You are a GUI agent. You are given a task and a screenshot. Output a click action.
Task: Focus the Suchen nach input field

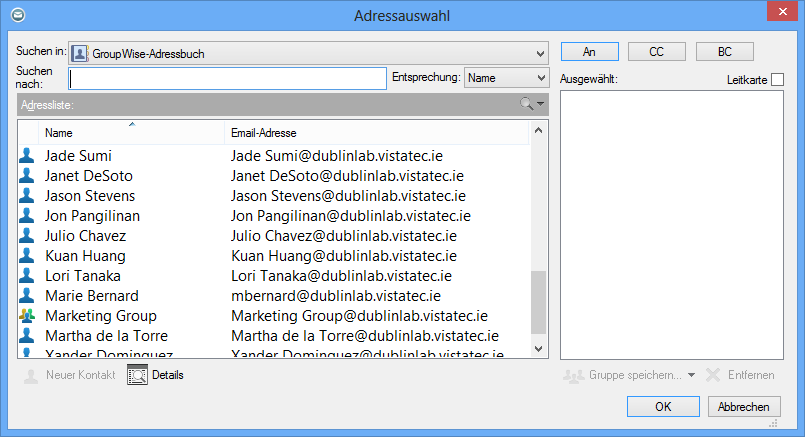227,79
